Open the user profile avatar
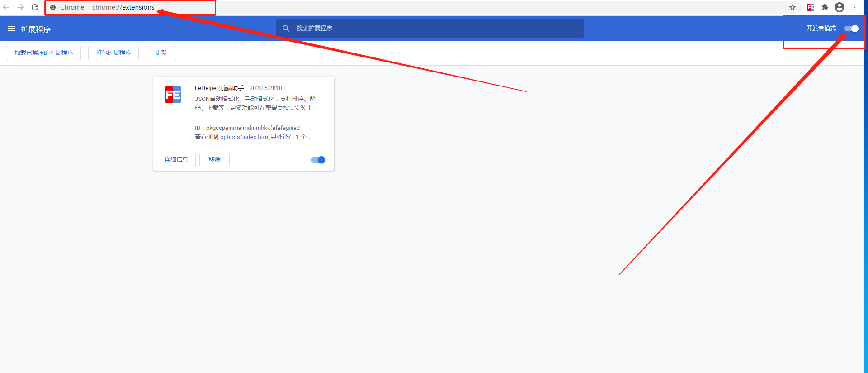This screenshot has width=868, height=373. (x=840, y=7)
